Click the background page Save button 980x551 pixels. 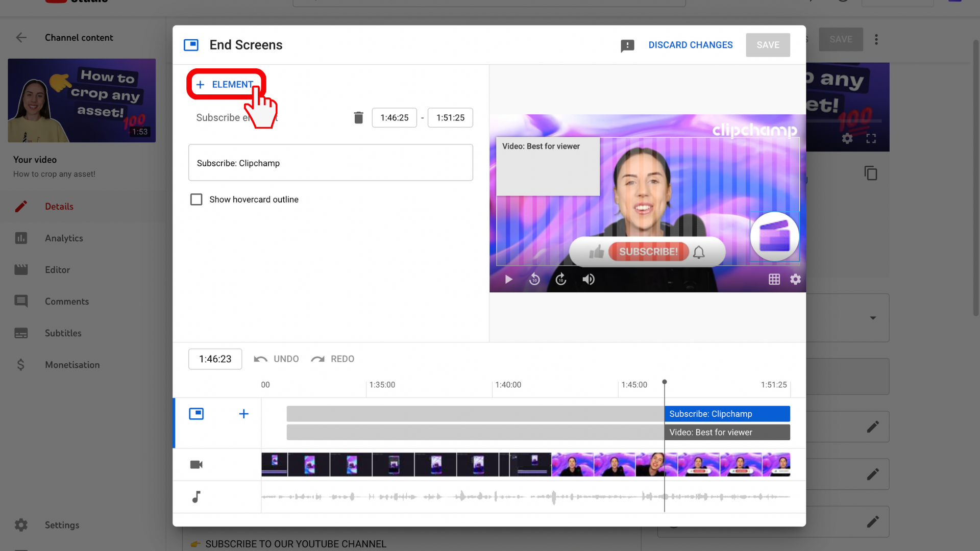(841, 39)
